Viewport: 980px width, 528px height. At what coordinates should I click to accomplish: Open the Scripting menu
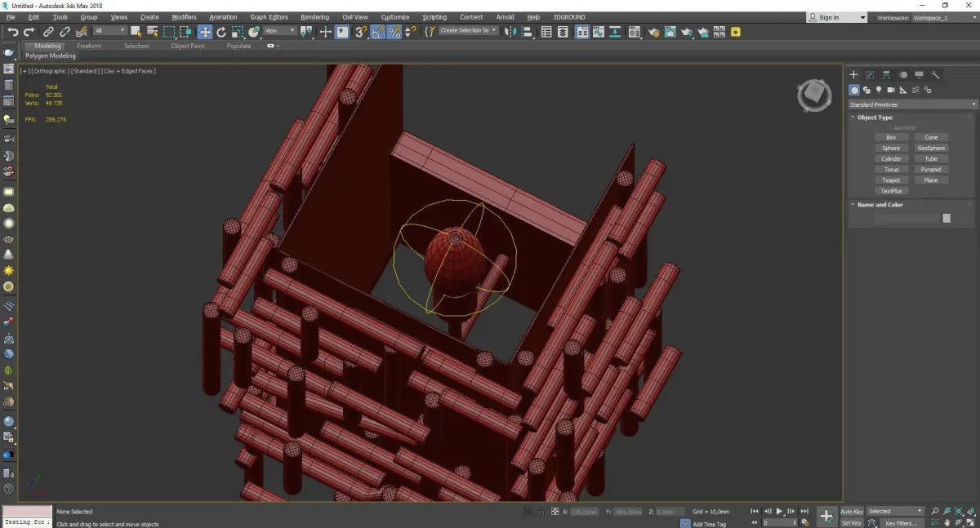click(x=434, y=17)
